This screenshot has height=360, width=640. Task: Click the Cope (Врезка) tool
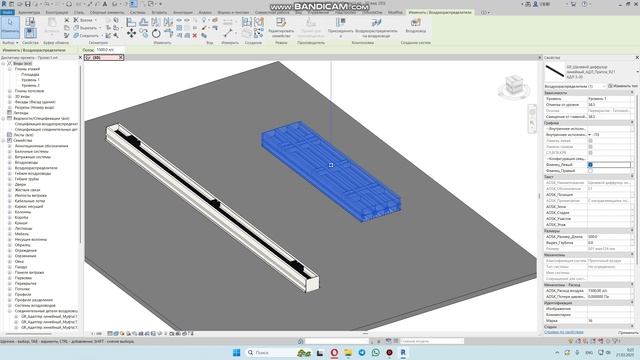[85, 20]
